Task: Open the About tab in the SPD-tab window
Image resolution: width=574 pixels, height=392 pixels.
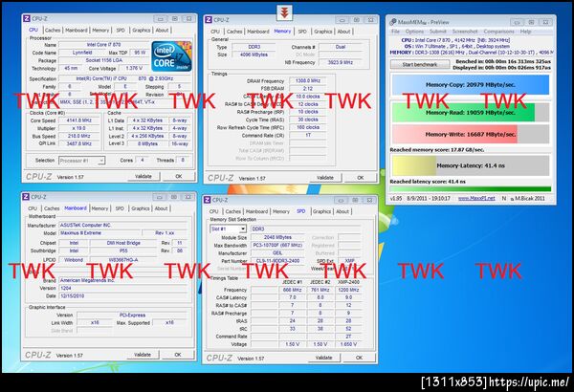Action: coord(342,211)
